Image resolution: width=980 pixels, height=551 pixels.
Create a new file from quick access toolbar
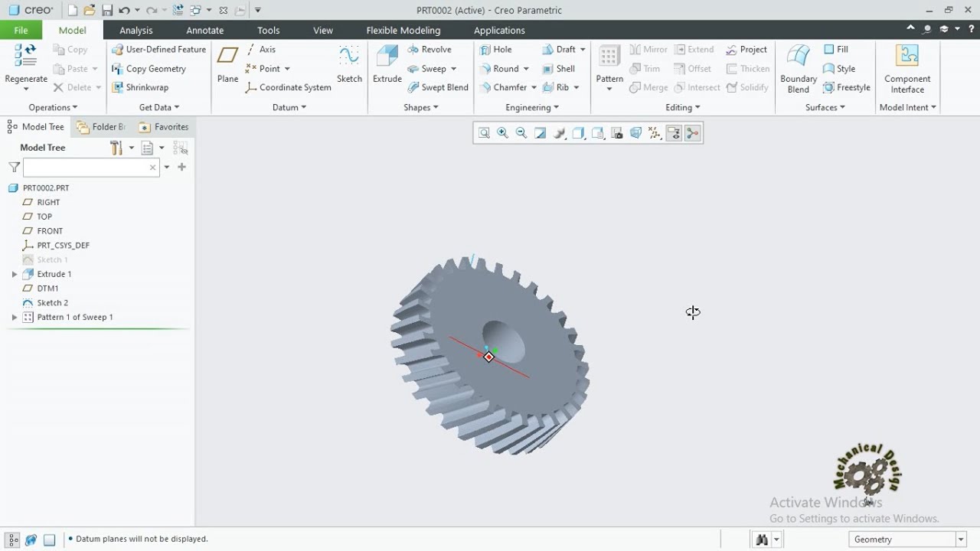coord(73,10)
